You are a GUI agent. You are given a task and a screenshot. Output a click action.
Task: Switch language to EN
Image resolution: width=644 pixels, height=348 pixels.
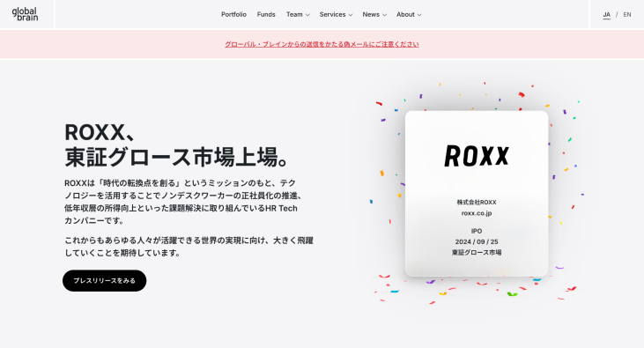627,14
